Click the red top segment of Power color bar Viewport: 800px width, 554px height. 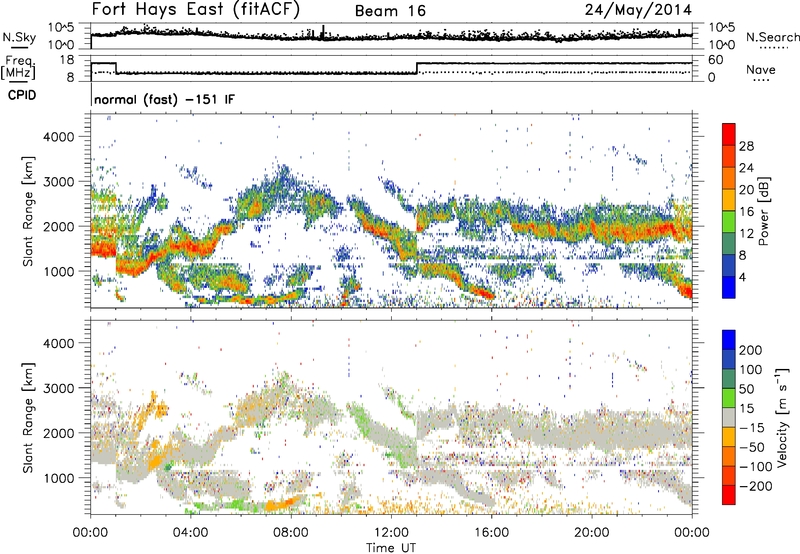729,134
